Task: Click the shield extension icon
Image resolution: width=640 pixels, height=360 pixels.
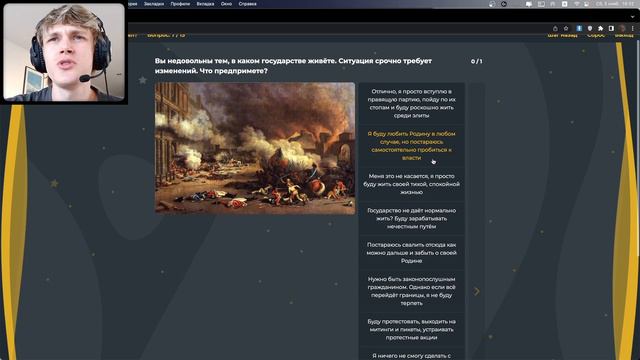Action: coord(590,28)
